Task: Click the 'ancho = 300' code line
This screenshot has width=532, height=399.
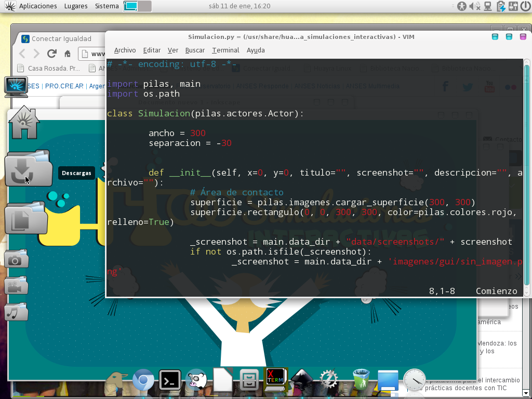Action: pos(177,133)
